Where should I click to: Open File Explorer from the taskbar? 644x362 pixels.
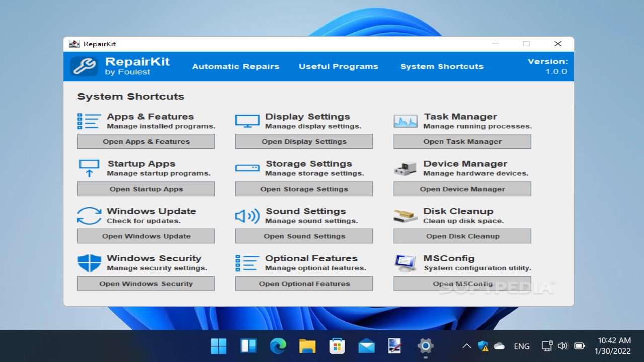[x=307, y=346]
